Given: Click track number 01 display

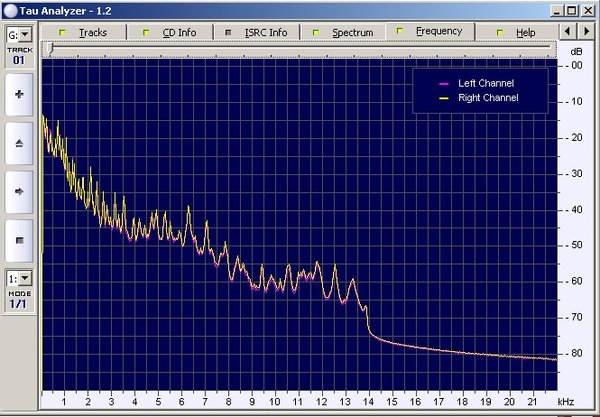Looking at the screenshot, I should coord(19,60).
